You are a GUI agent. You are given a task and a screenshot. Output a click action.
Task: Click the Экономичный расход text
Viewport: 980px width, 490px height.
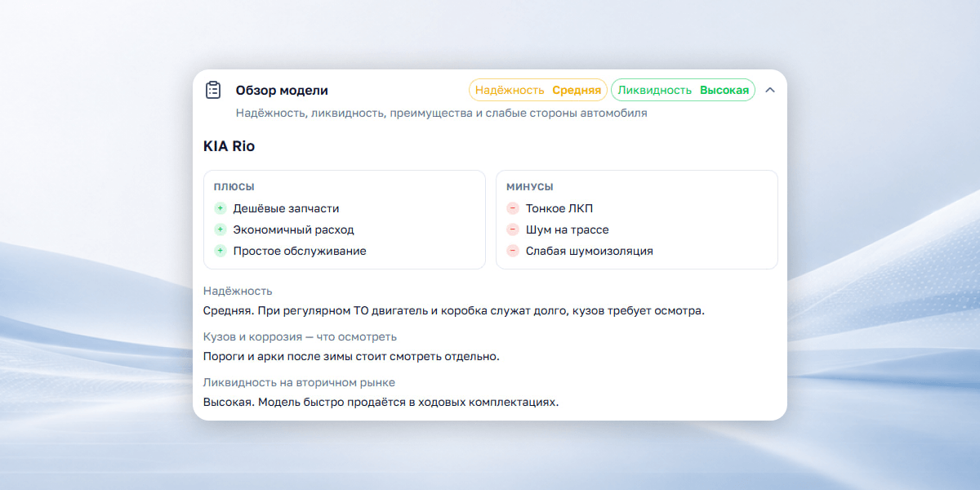click(294, 229)
